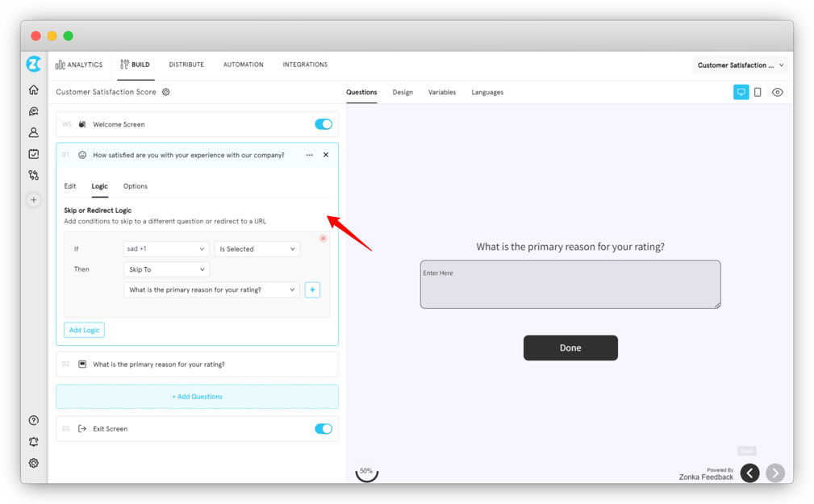
Task: Click the workflows icon in the left sidebar
Action: coord(33,175)
